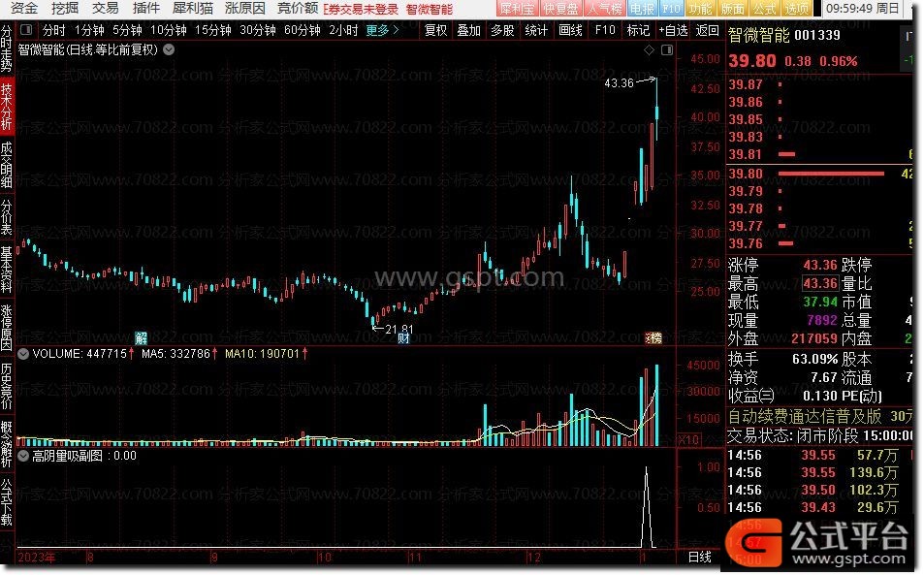Screen dimensions: 924x575
Task: Open the 公式 formula button
Action: tap(764, 9)
